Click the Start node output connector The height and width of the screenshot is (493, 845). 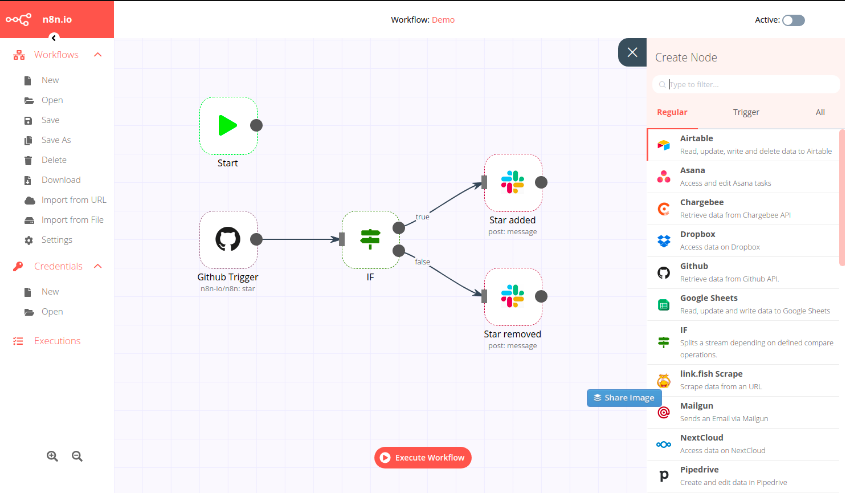coord(257,126)
